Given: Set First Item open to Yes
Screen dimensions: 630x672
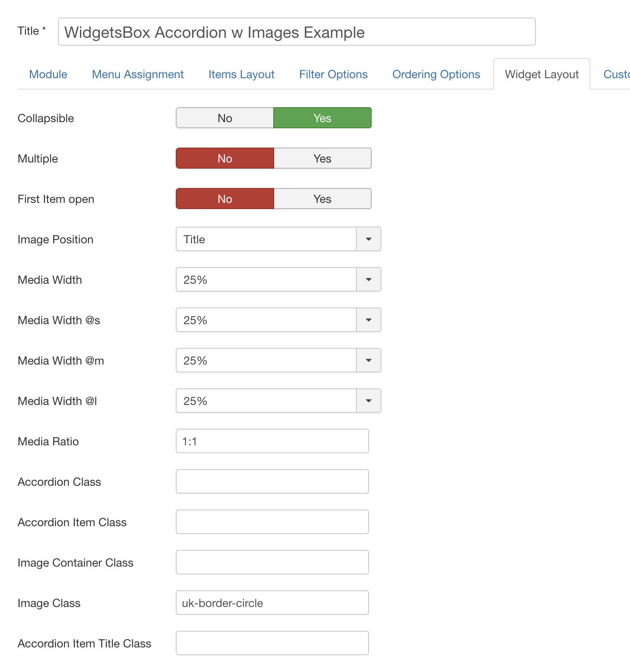Looking at the screenshot, I should click(x=322, y=199).
